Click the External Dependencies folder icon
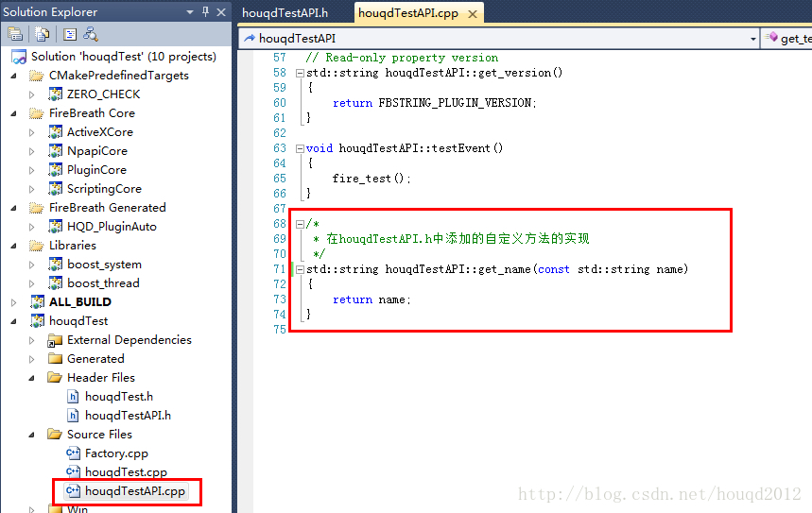This screenshot has width=812, height=513. 55,340
